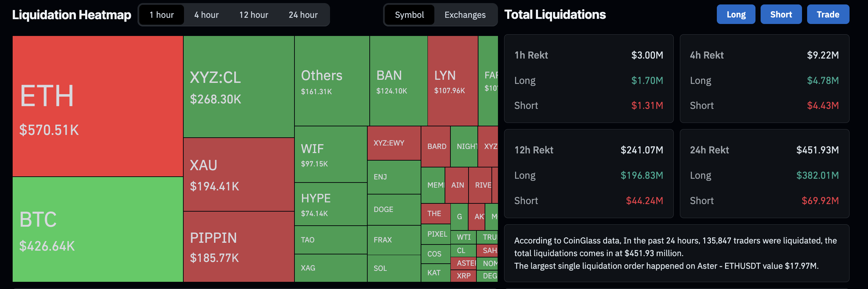The width and height of the screenshot is (868, 289).
Task: Open the XYZ:CL liquidation tile
Action: pos(239,87)
